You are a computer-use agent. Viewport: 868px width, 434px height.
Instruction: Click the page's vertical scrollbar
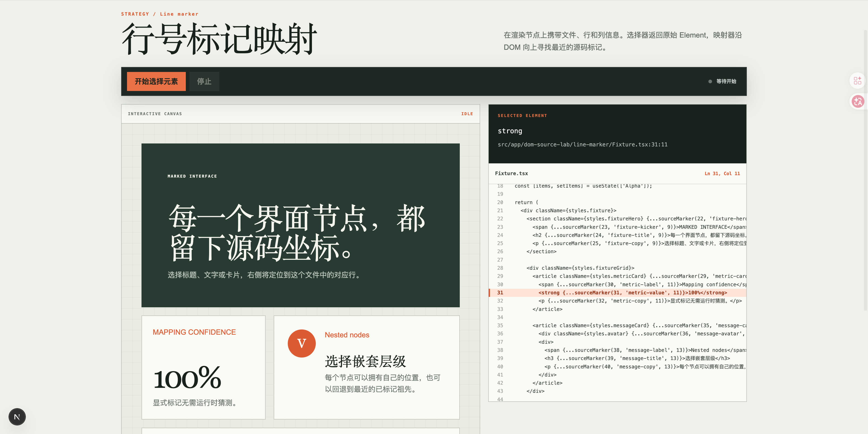865,170
